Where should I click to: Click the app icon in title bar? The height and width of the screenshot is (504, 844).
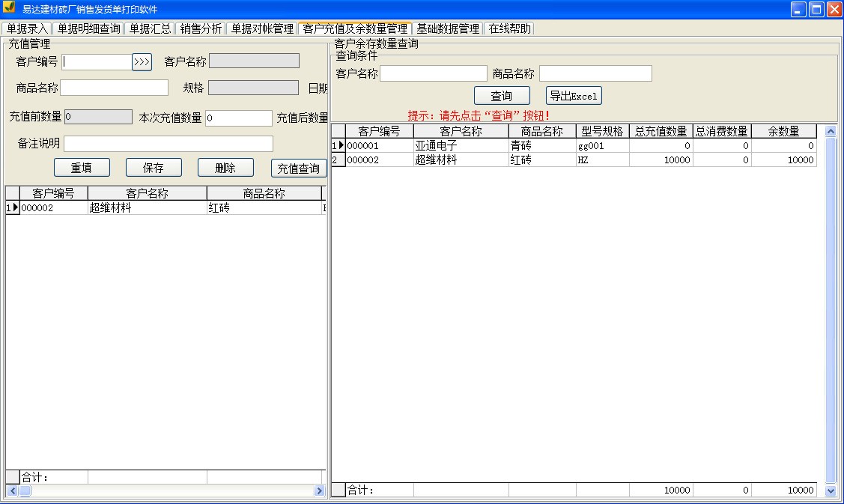10,8
